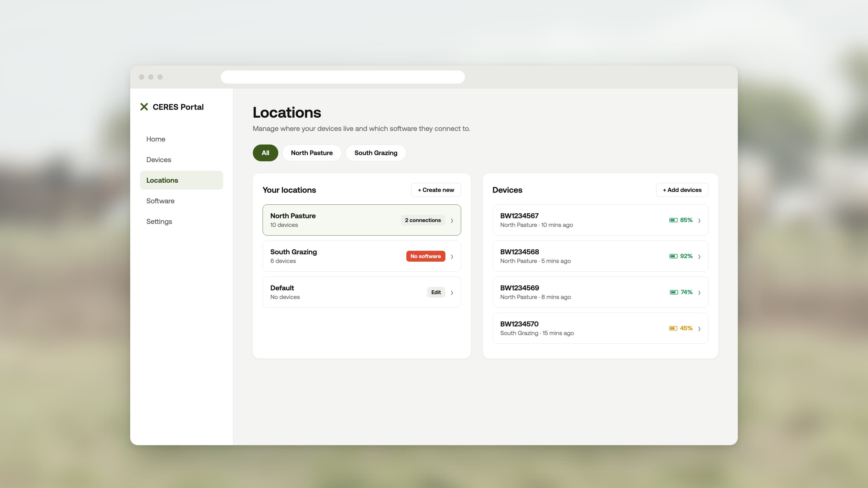Click the CERES Portal logo icon
Viewport: 868px width, 488px height.
144,107
